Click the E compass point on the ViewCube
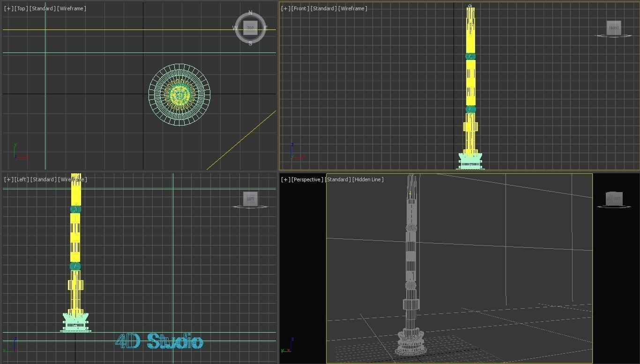 [x=265, y=28]
